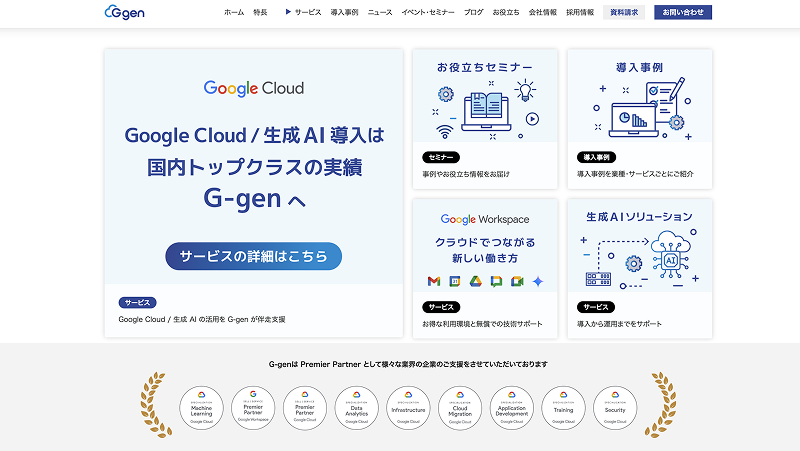Open the サービス navigation menu item
This screenshot has width=800, height=451.
click(x=308, y=12)
